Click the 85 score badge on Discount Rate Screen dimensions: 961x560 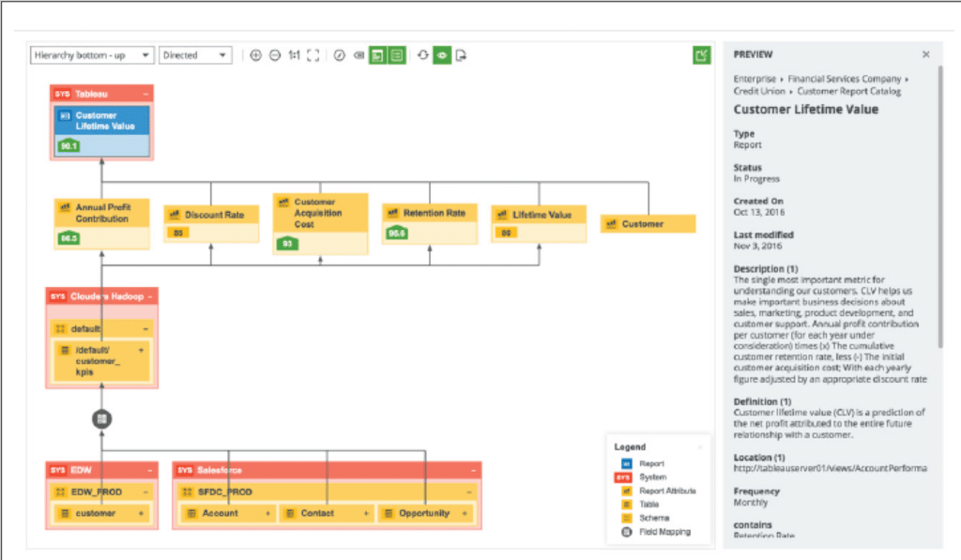[x=177, y=233]
